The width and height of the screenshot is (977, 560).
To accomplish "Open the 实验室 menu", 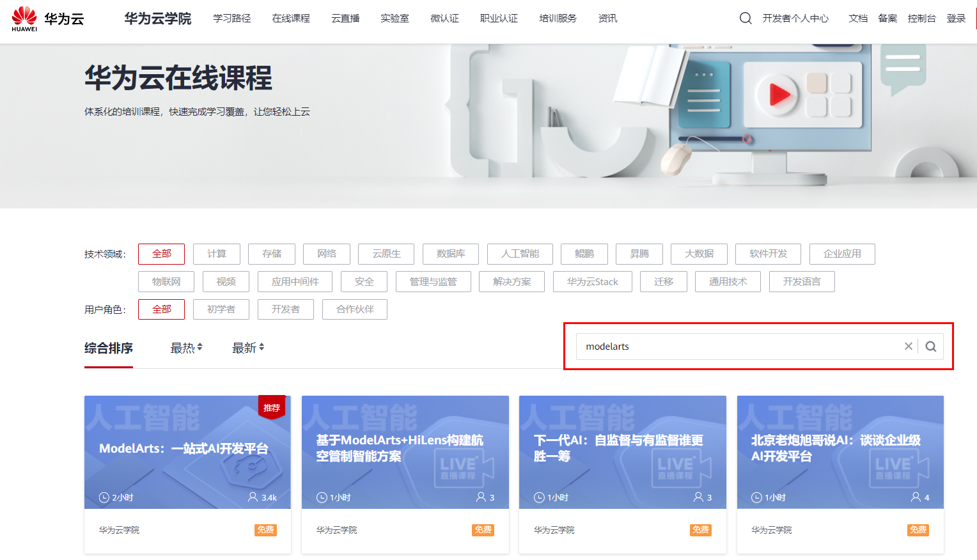I will pyautogui.click(x=395, y=19).
